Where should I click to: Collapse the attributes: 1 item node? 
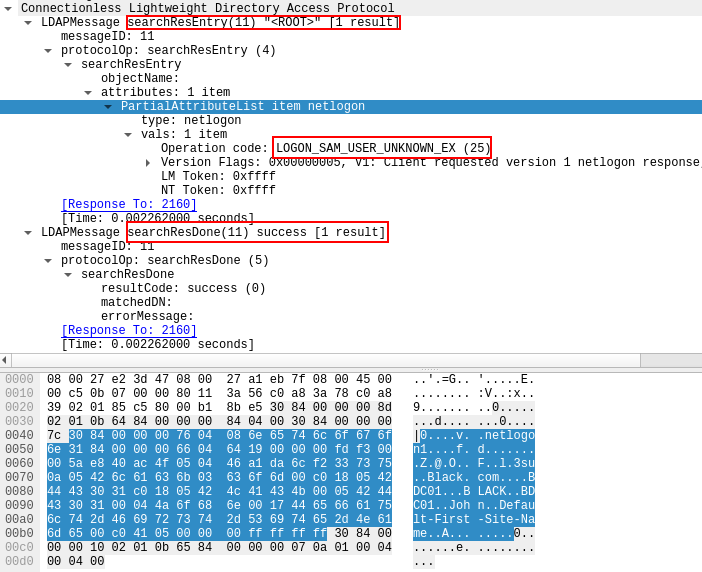[x=88, y=92]
